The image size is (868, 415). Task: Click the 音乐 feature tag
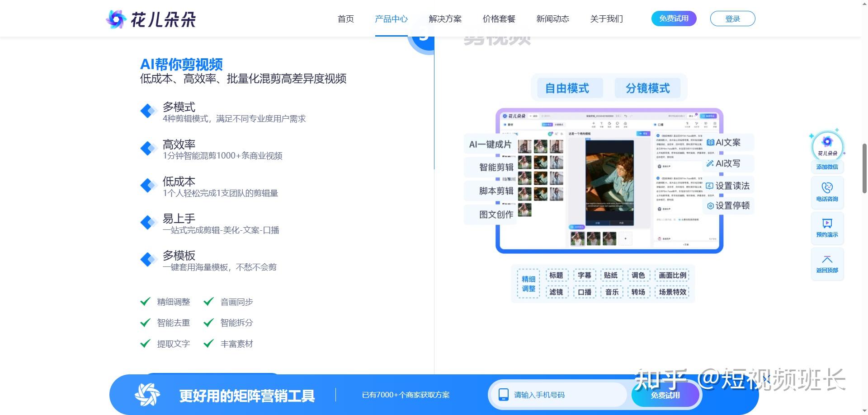pos(611,292)
